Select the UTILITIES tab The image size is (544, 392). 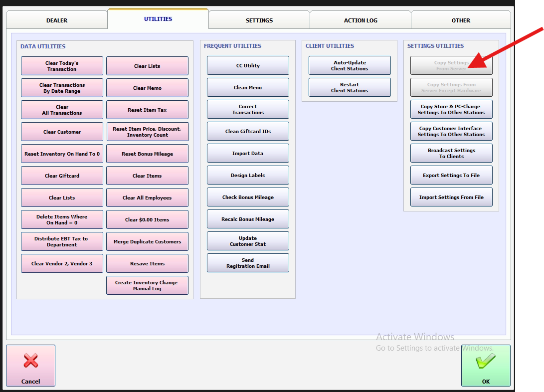click(158, 19)
